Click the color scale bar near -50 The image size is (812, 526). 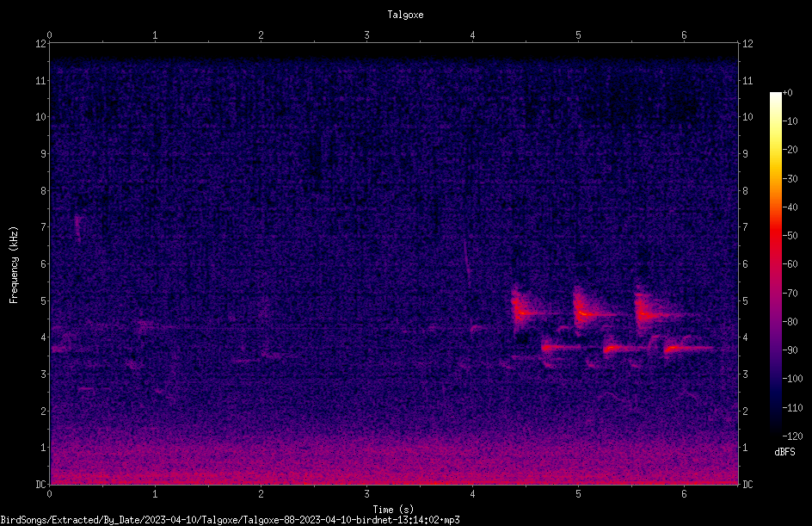click(x=775, y=235)
